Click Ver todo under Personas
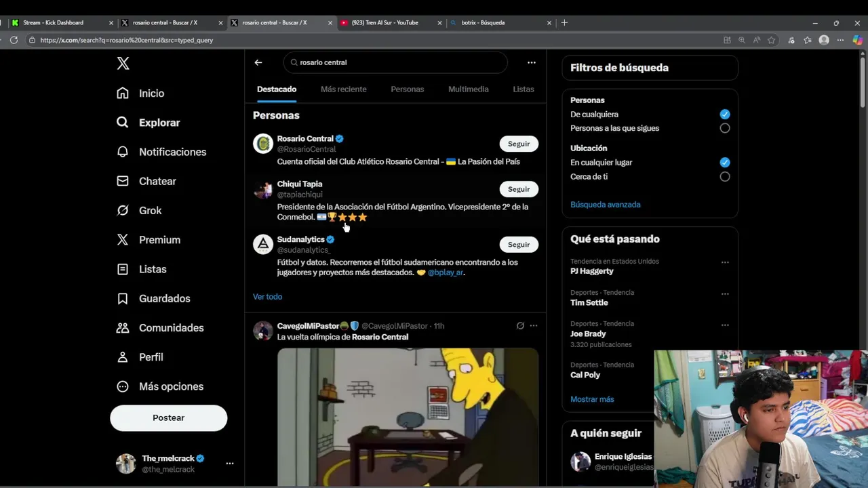Image resolution: width=868 pixels, height=488 pixels. pyautogui.click(x=268, y=297)
